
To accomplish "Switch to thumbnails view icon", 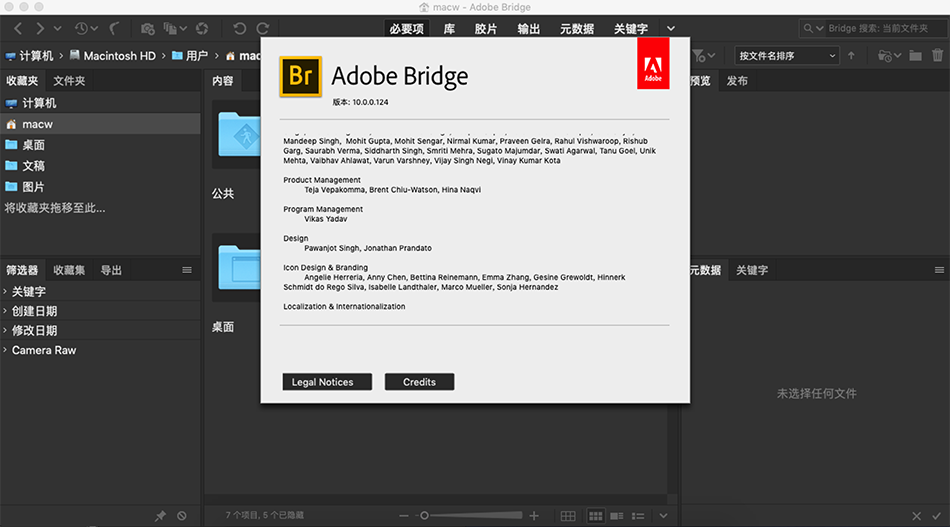I will 596,516.
